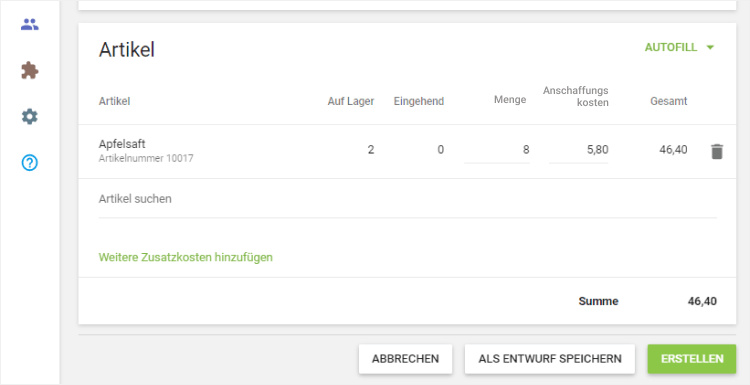Click the ABBRECHEN button

click(x=405, y=359)
